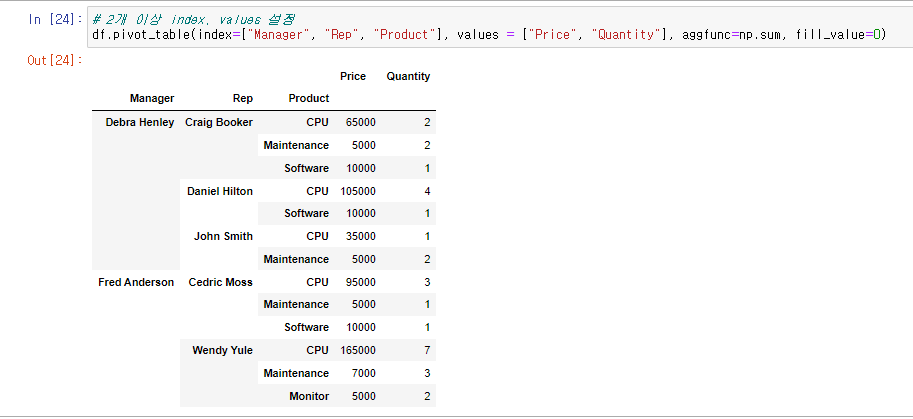
Task: Click the Quantity column header
Action: tap(408, 76)
